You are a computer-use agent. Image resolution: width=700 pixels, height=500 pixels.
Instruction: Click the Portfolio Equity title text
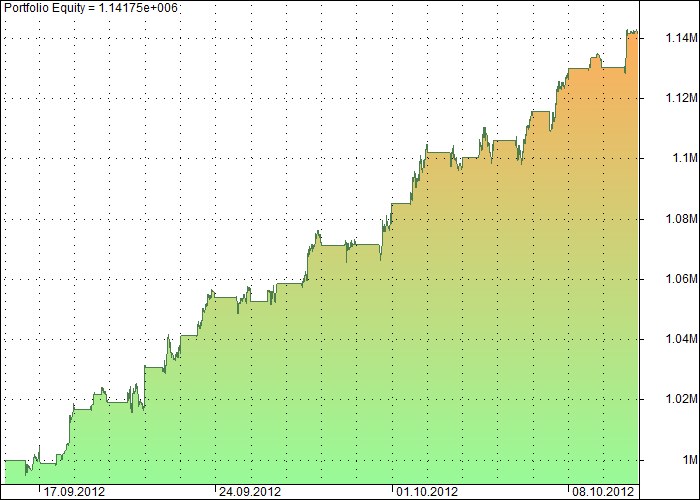pyautogui.click(x=90, y=8)
